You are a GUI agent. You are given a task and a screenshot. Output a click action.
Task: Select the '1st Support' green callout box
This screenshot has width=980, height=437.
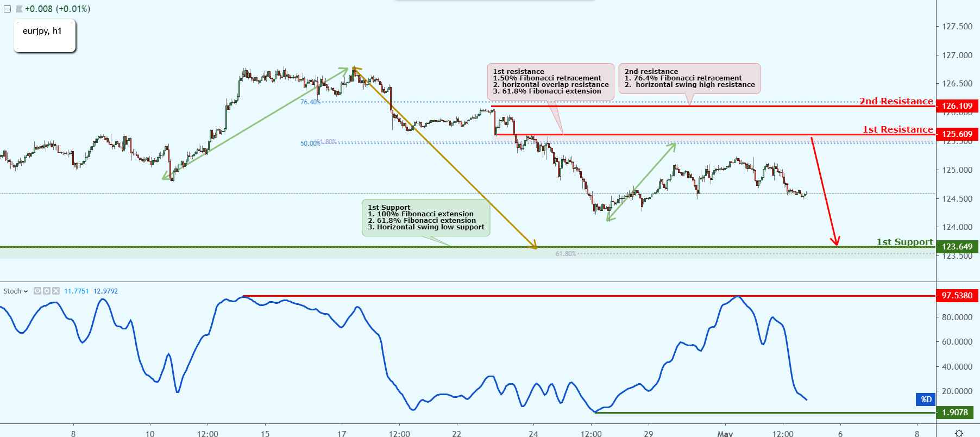pyautogui.click(x=426, y=217)
